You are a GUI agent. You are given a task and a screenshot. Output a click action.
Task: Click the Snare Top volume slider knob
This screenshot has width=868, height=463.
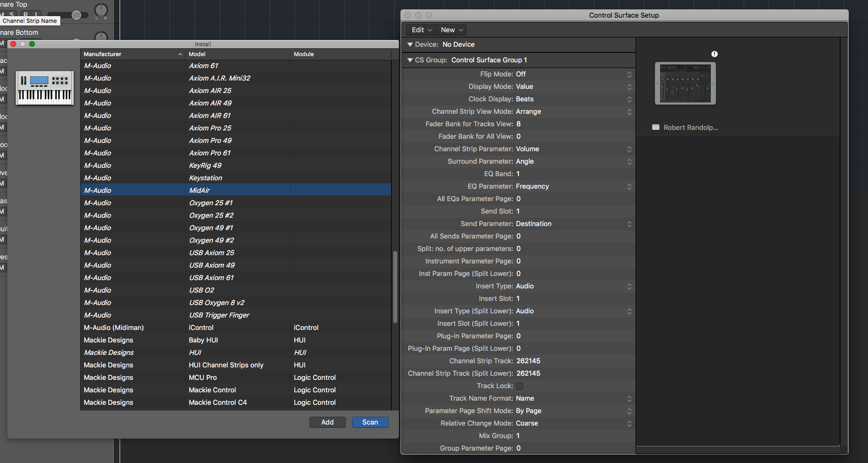(x=76, y=15)
